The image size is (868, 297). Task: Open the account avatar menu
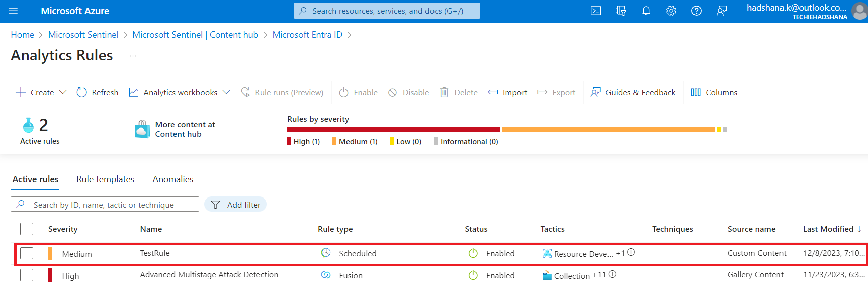[859, 11]
